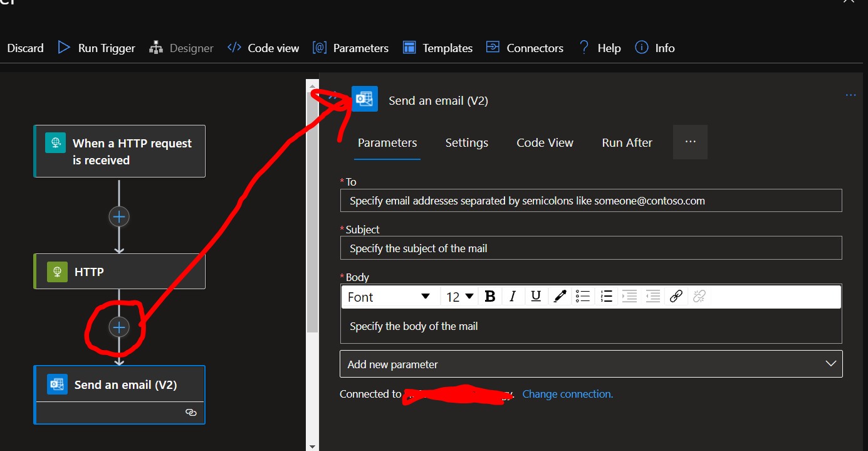Expand the Add new parameter dropdown
The height and width of the screenshot is (451, 868).
(x=830, y=363)
